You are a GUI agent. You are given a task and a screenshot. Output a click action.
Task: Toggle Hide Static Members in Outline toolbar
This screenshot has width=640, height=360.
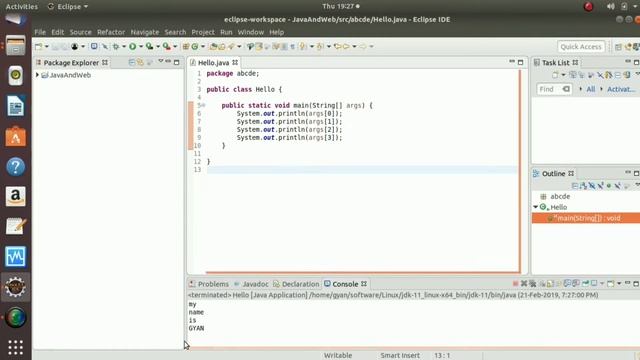pyautogui.click(x=600, y=186)
